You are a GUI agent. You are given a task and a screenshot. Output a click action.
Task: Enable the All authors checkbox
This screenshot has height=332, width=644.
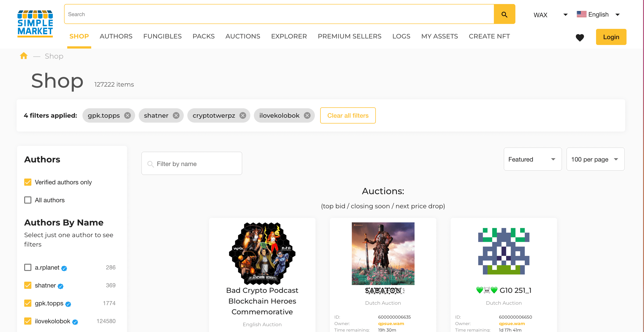point(28,200)
